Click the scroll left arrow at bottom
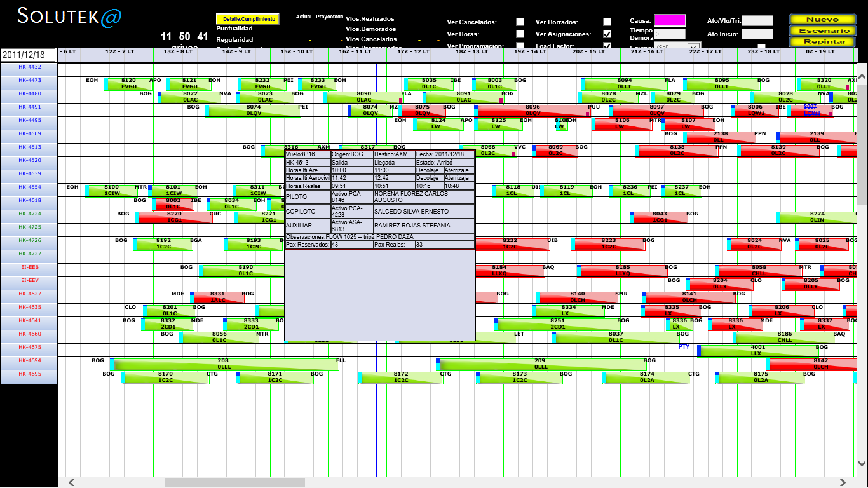This screenshot has width=868, height=488. pos(72,482)
